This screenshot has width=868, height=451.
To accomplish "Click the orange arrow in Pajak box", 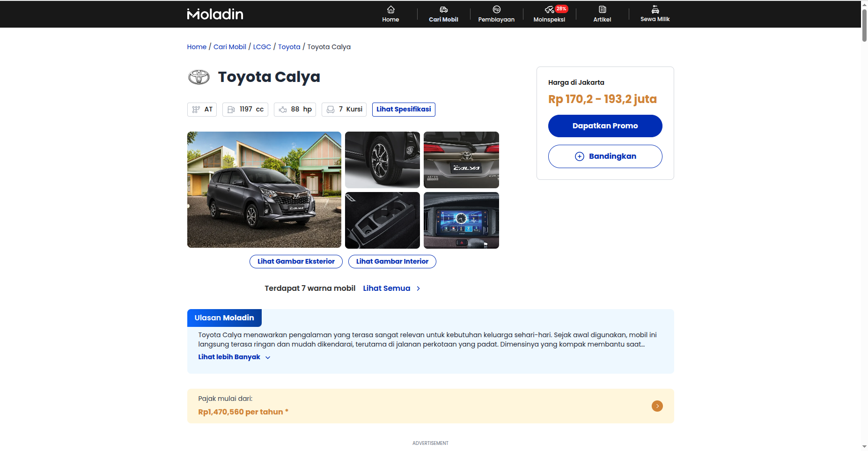I will (x=657, y=406).
